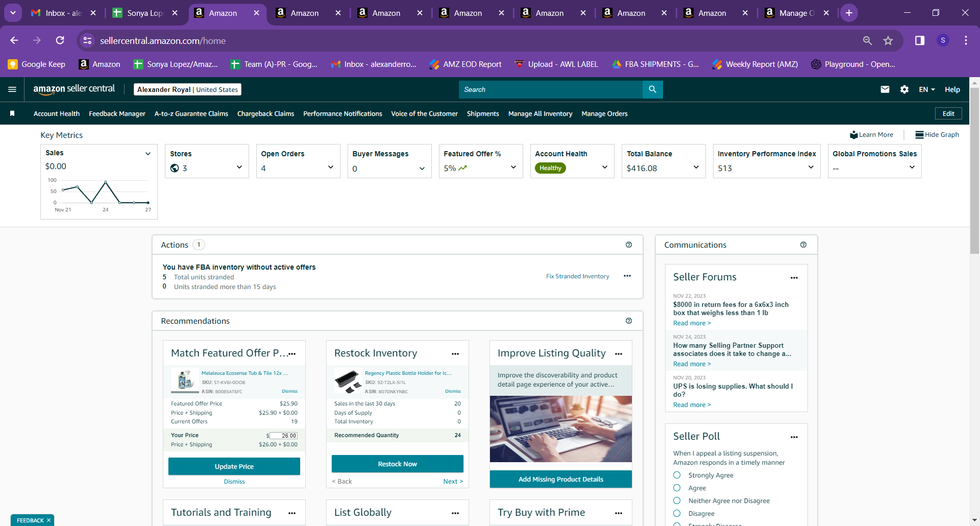Expand the Stores metric dropdown
980x526 pixels.
(x=239, y=168)
